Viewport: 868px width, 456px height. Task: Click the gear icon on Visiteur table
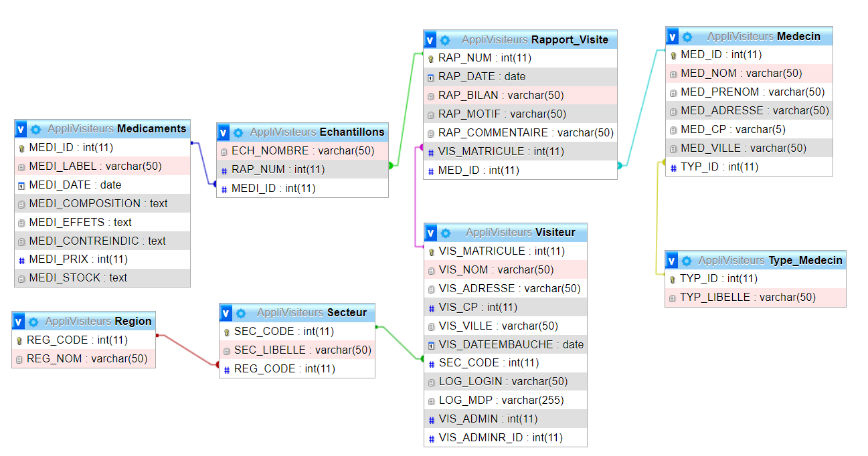(446, 233)
